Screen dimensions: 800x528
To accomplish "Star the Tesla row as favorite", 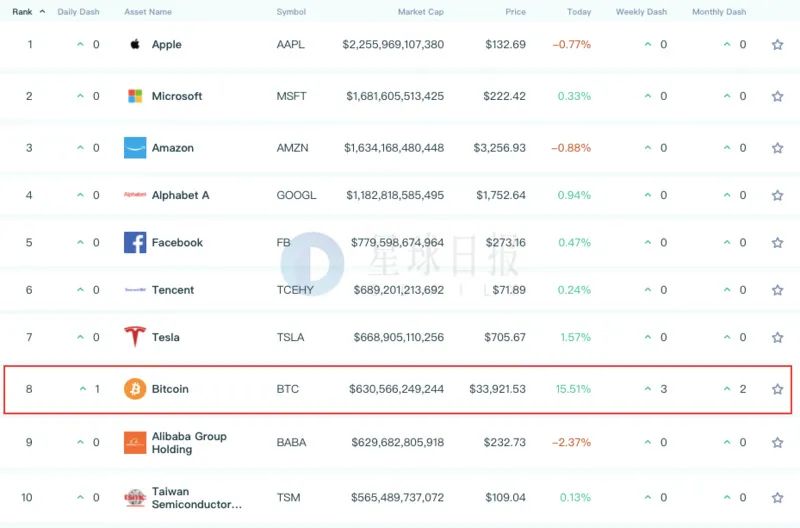I will (x=777, y=337).
